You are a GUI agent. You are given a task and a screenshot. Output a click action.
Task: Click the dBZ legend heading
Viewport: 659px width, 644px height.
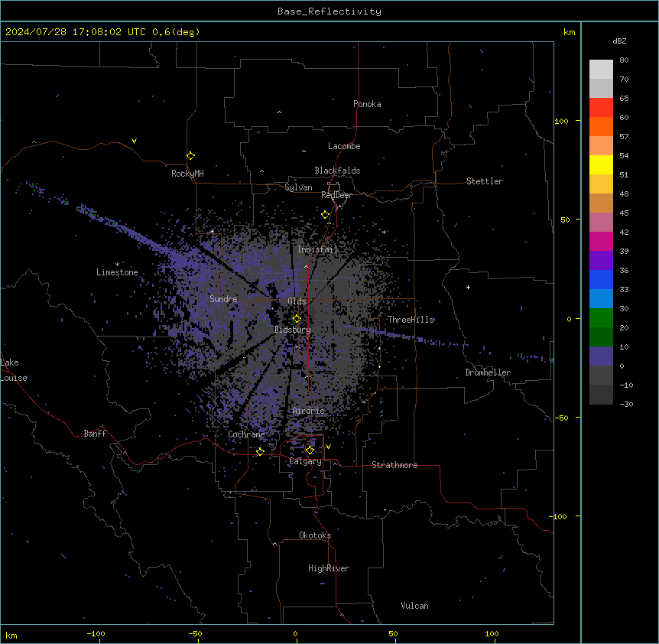pos(619,41)
